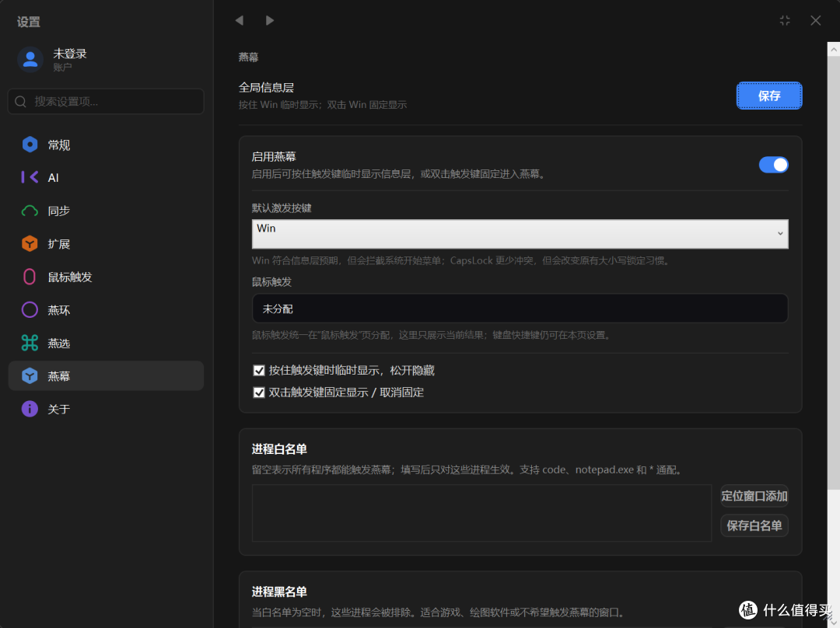Close the settings window

point(815,20)
